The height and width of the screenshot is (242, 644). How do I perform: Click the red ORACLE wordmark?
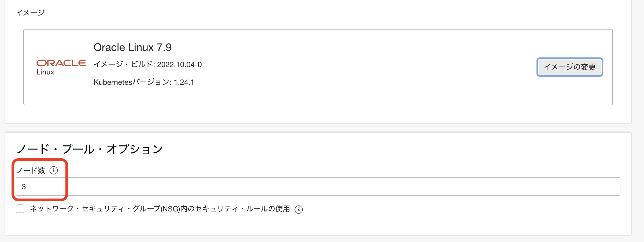pos(61,63)
